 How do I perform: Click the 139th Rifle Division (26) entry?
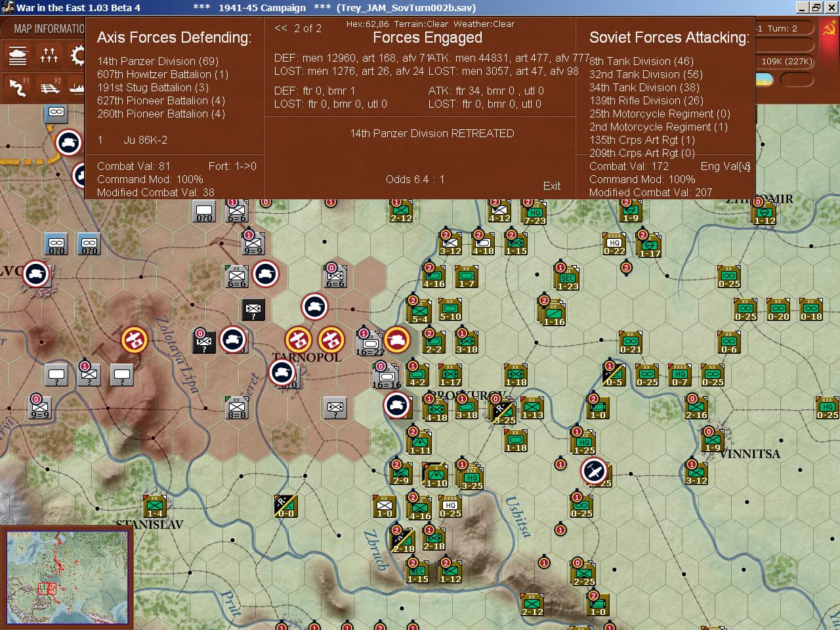click(646, 100)
